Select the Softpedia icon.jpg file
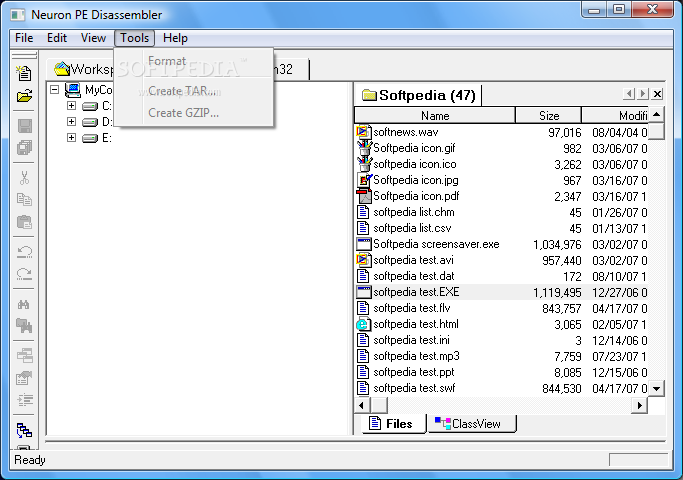Viewport: 683px width, 480px height. click(x=416, y=180)
